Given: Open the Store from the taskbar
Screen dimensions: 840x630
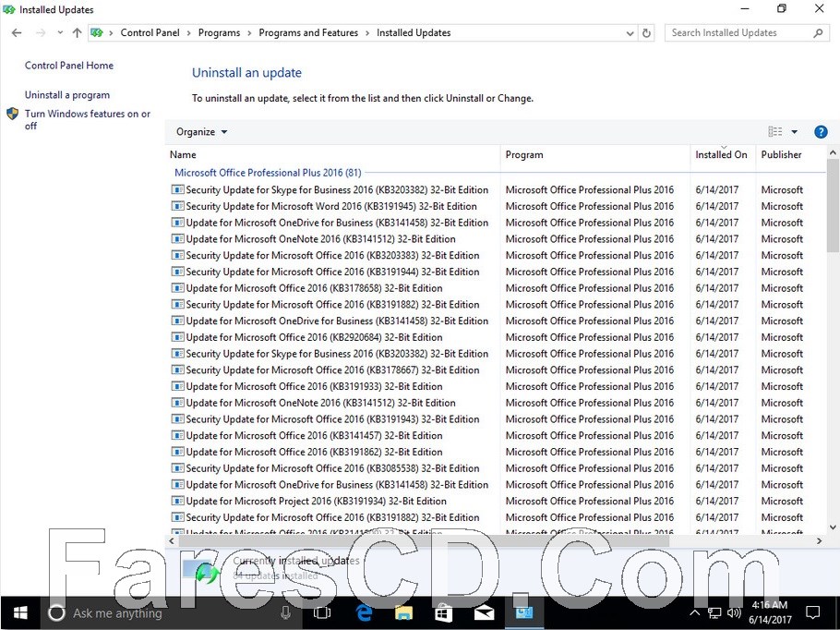Looking at the screenshot, I should click(x=444, y=612).
